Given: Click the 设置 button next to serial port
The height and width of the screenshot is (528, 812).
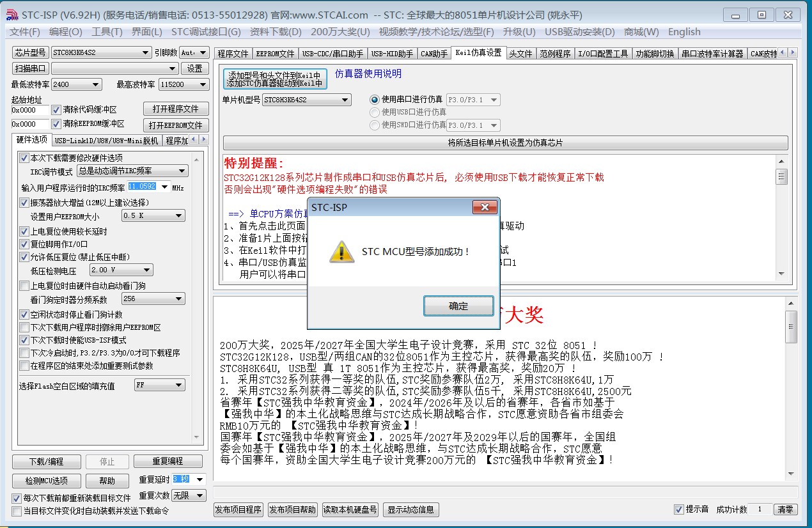Looking at the screenshot, I should pyautogui.click(x=195, y=68).
